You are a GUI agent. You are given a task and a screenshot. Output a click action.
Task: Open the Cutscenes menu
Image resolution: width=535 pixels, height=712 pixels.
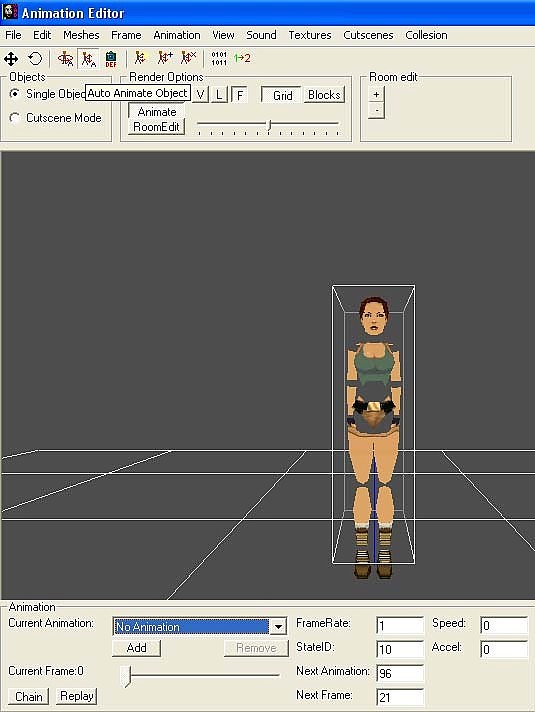pyautogui.click(x=368, y=35)
